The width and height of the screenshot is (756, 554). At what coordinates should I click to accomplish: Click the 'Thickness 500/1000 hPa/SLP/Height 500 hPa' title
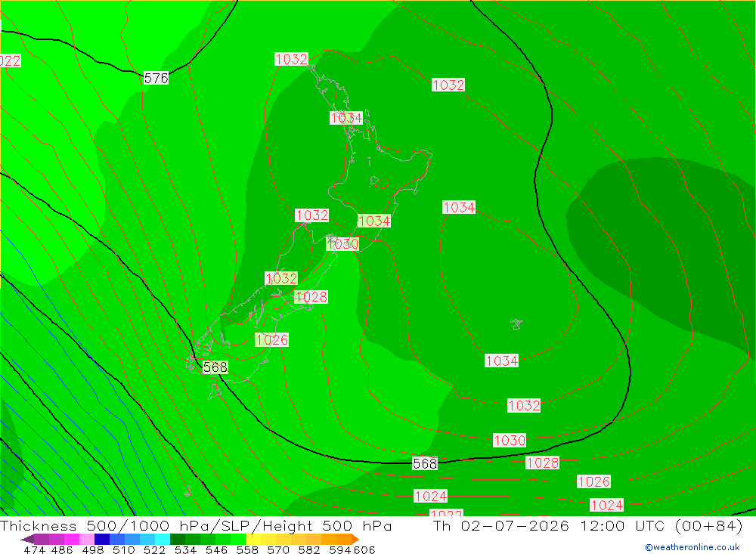pyautogui.click(x=196, y=525)
